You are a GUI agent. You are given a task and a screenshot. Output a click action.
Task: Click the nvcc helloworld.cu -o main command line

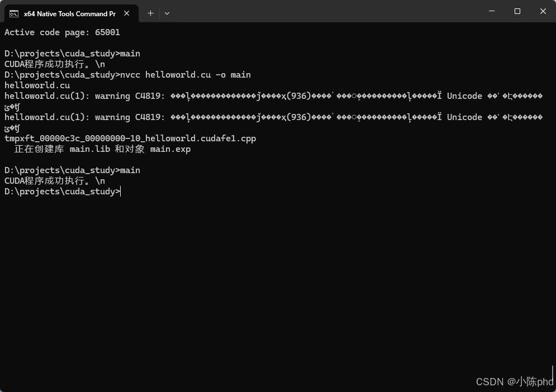(x=184, y=74)
